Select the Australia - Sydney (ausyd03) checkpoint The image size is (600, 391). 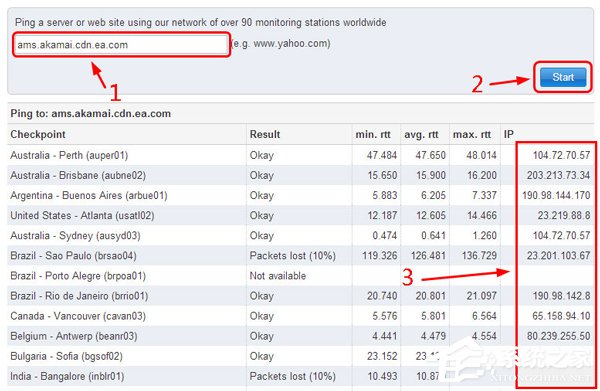click(75, 236)
